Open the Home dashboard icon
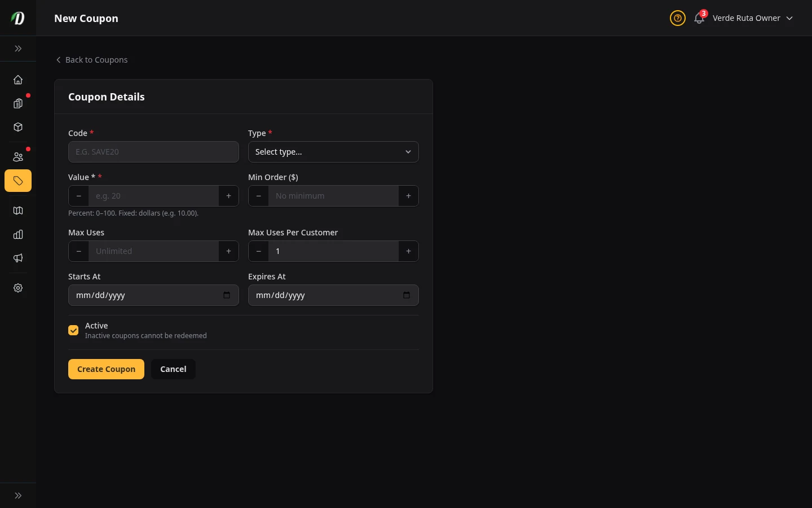 click(x=18, y=80)
